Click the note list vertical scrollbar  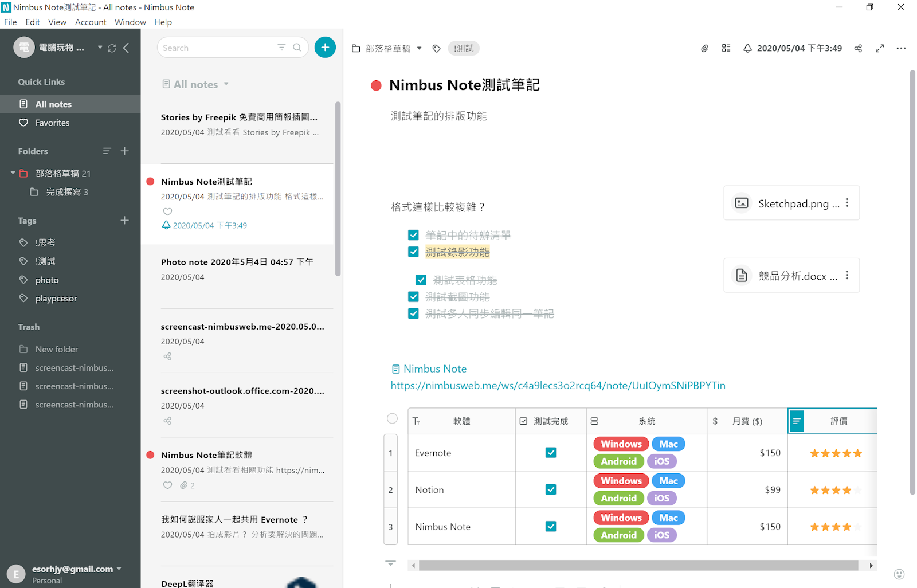(x=338, y=189)
